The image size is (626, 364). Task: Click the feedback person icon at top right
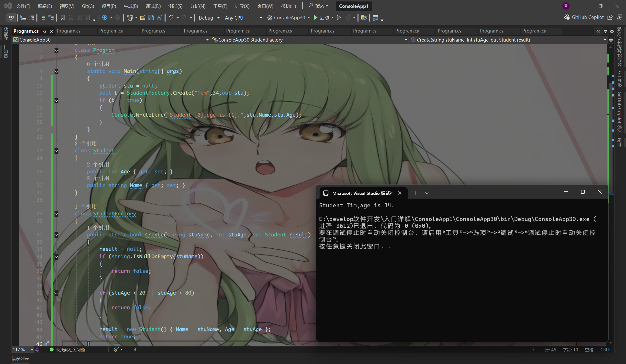[x=620, y=17]
